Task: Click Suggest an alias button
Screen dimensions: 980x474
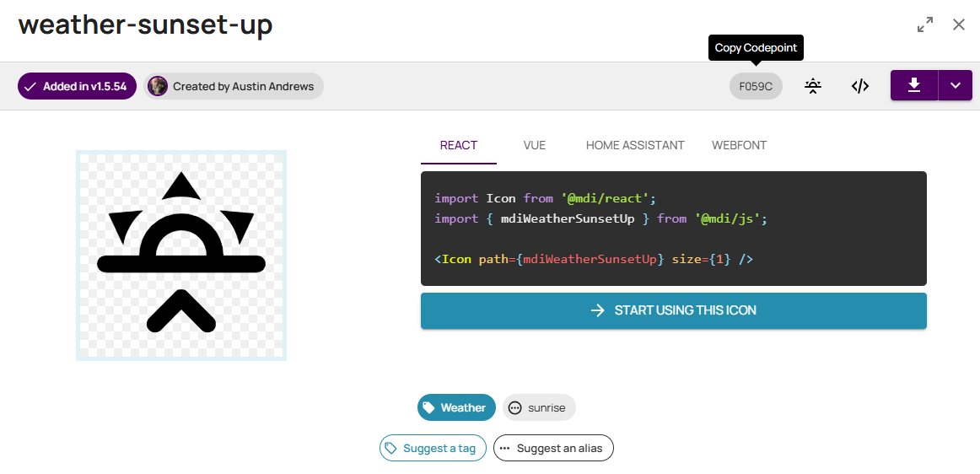Action: (x=554, y=448)
